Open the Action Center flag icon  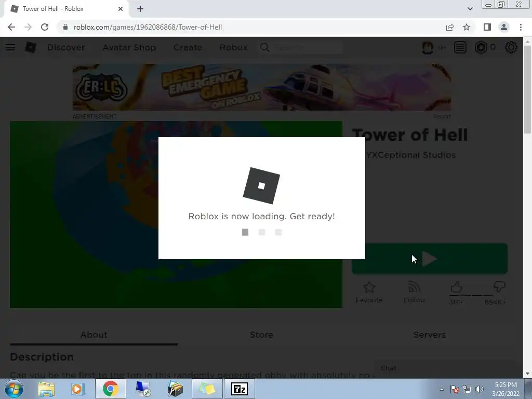click(455, 389)
